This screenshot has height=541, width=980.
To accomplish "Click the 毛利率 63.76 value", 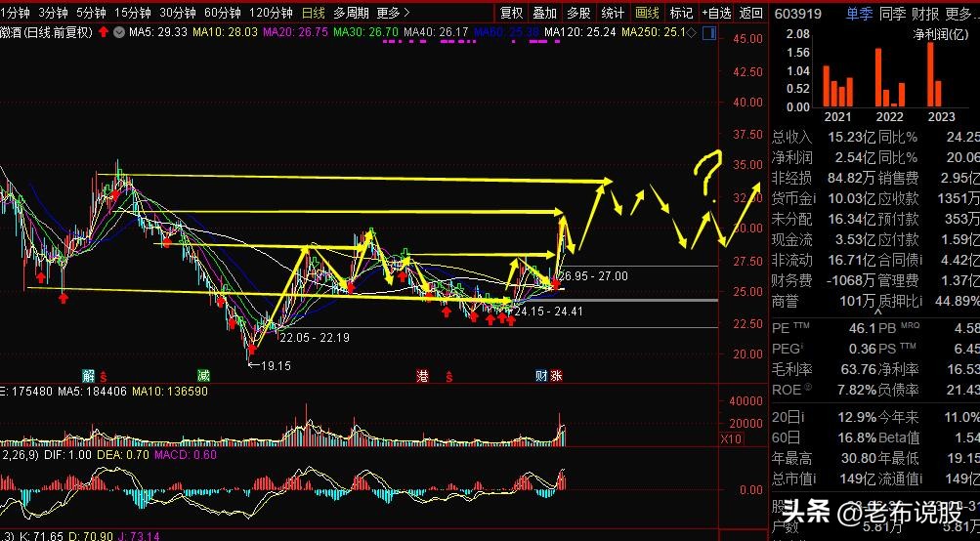I will point(858,369).
